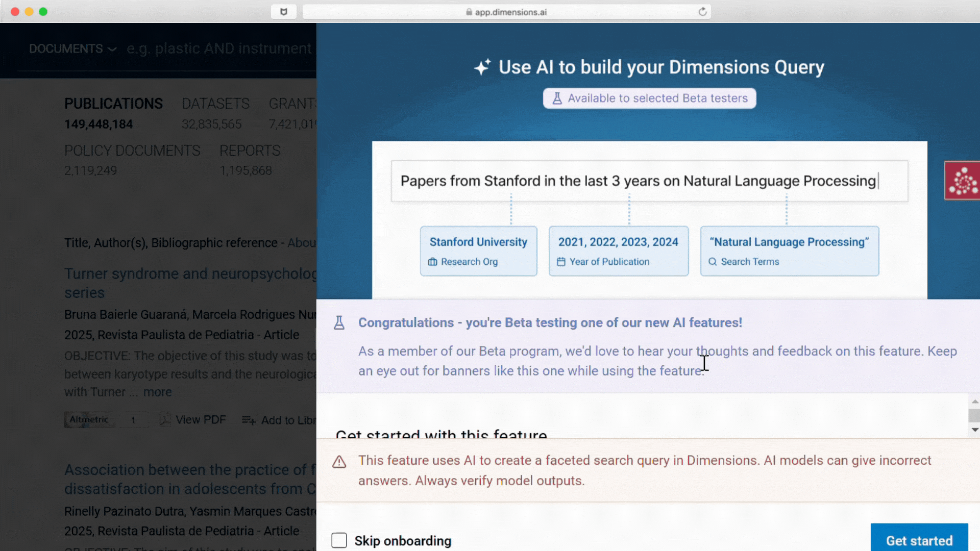The image size is (980, 551).
Task: Click the scrollbar down arrow in dialog
Action: pos(975,430)
